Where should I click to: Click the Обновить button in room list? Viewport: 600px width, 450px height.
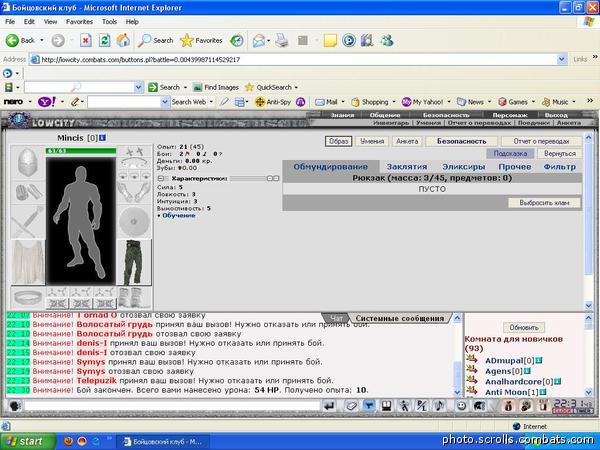[524, 328]
